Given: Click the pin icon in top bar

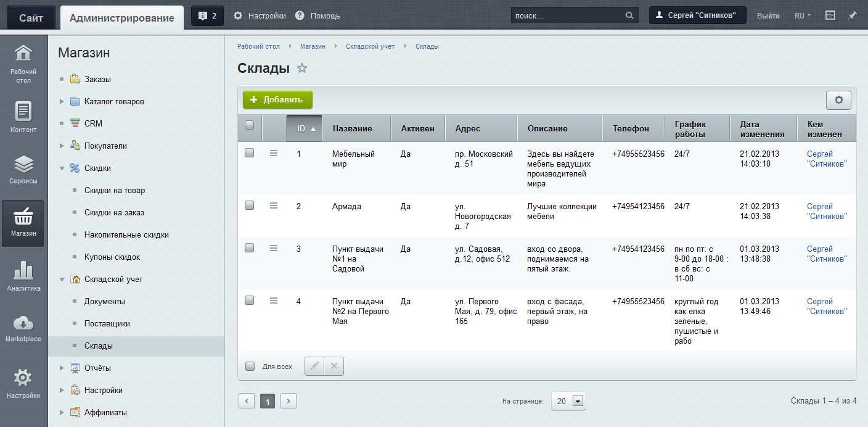Looking at the screenshot, I should pos(853,15).
